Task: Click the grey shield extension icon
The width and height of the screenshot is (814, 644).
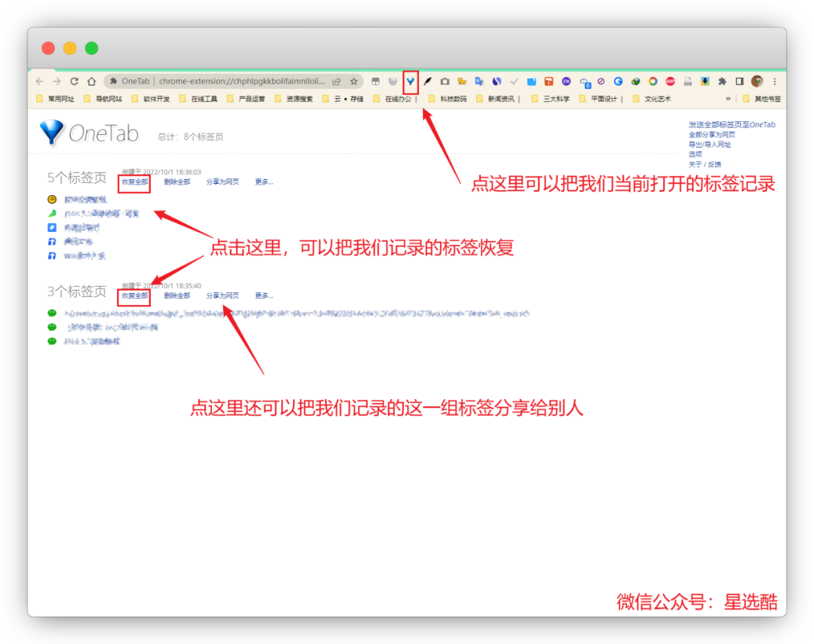Action: click(393, 81)
